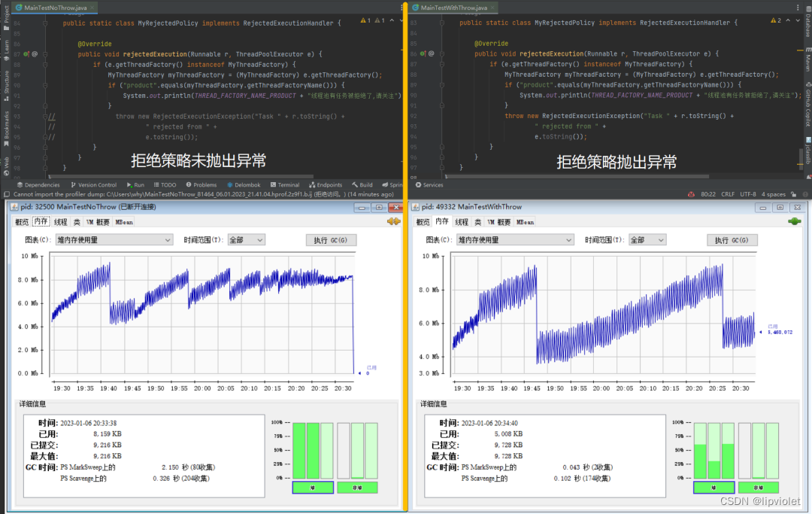812x514 pixels.
Task: Click the connection status icon in MainTestNoThrow JConsole
Action: [x=393, y=222]
